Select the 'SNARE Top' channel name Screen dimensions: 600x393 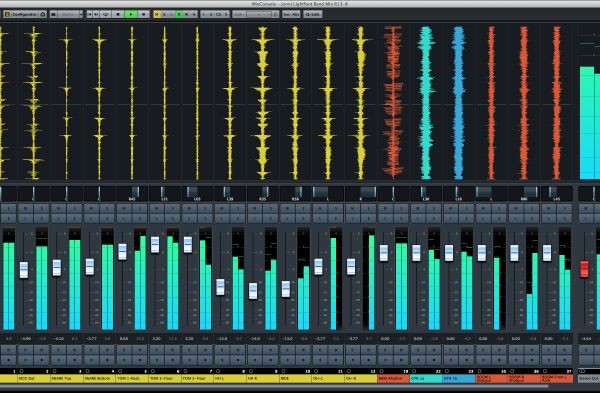click(67, 378)
